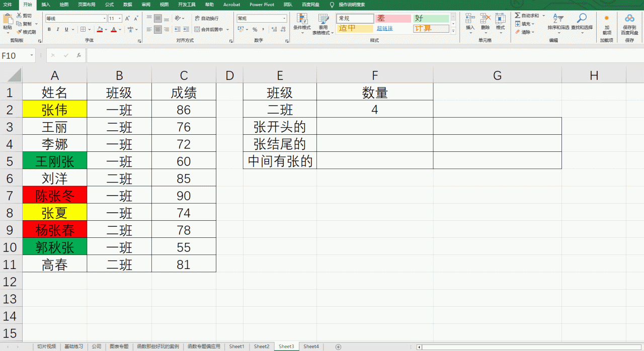
Task: Click the Cut (剪切) scissors icon
Action: coord(19,16)
